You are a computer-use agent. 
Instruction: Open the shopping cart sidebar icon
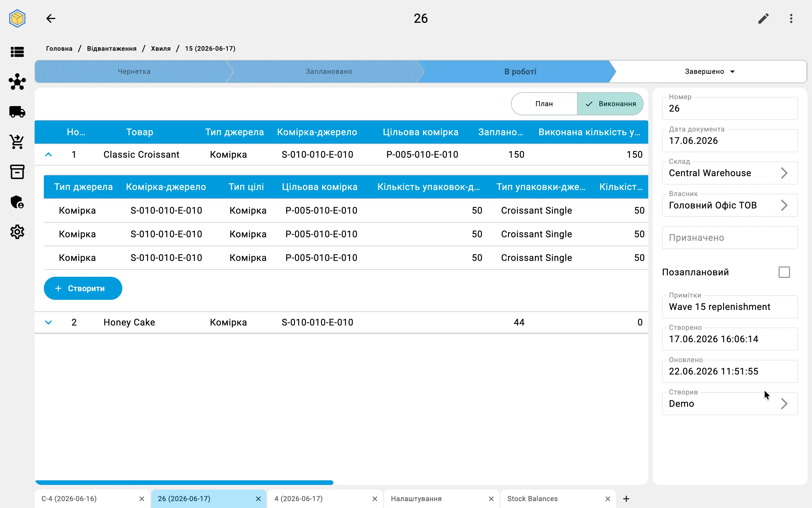tap(17, 142)
